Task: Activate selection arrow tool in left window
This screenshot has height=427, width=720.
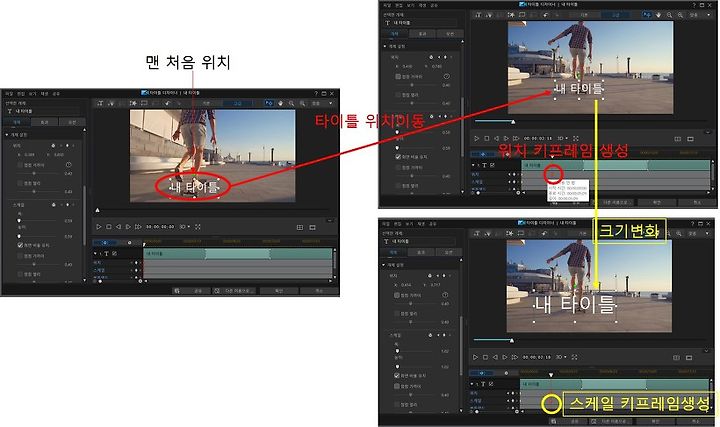Action: click(269, 103)
